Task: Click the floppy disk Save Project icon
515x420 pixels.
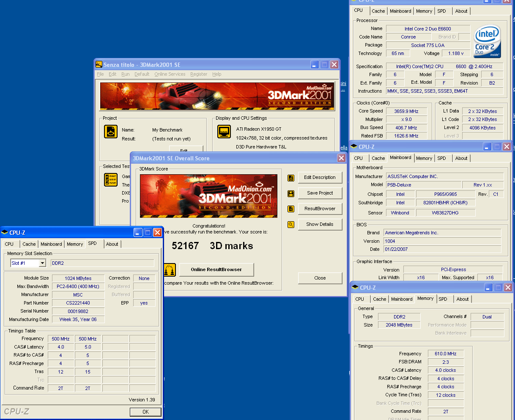Action: point(291,194)
